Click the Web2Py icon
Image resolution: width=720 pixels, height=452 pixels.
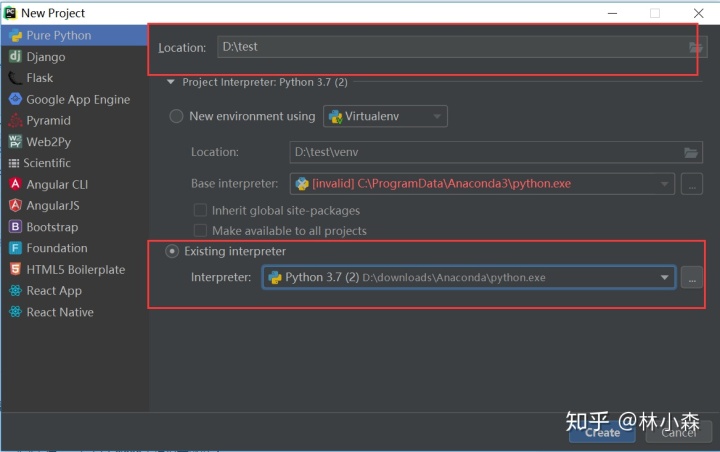[x=15, y=141]
